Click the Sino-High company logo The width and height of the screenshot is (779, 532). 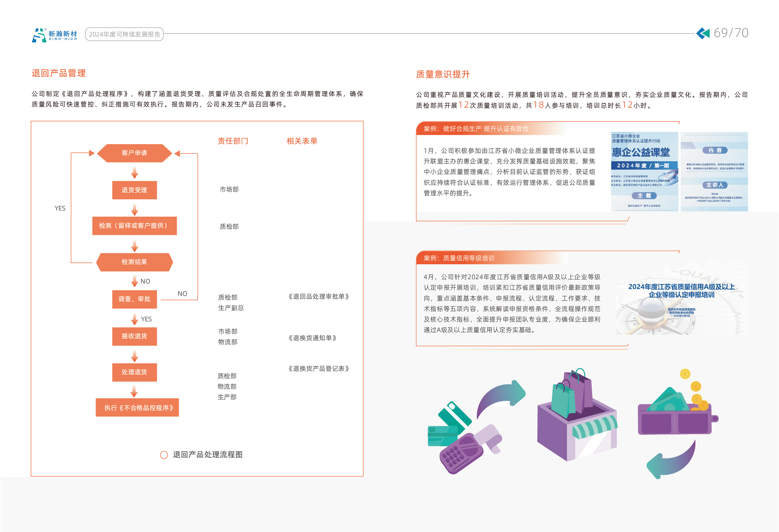(x=54, y=35)
